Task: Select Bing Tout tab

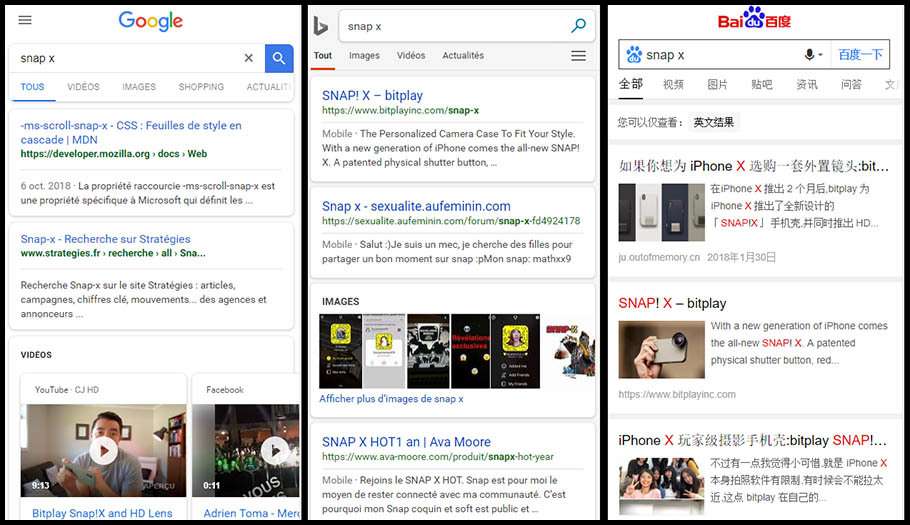Action: point(323,56)
